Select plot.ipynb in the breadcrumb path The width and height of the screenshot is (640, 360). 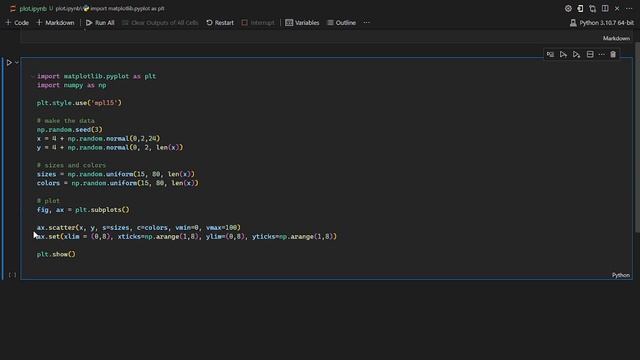(69, 8)
